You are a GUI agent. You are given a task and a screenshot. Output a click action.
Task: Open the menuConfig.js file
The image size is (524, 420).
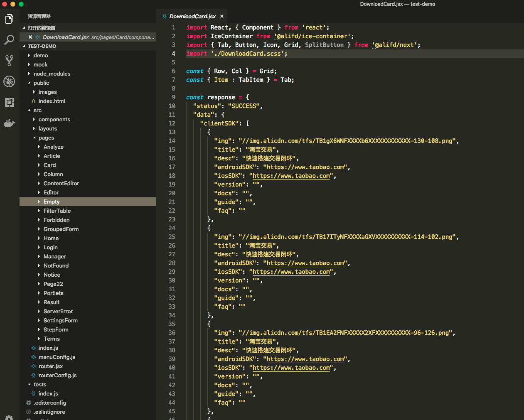(57, 357)
